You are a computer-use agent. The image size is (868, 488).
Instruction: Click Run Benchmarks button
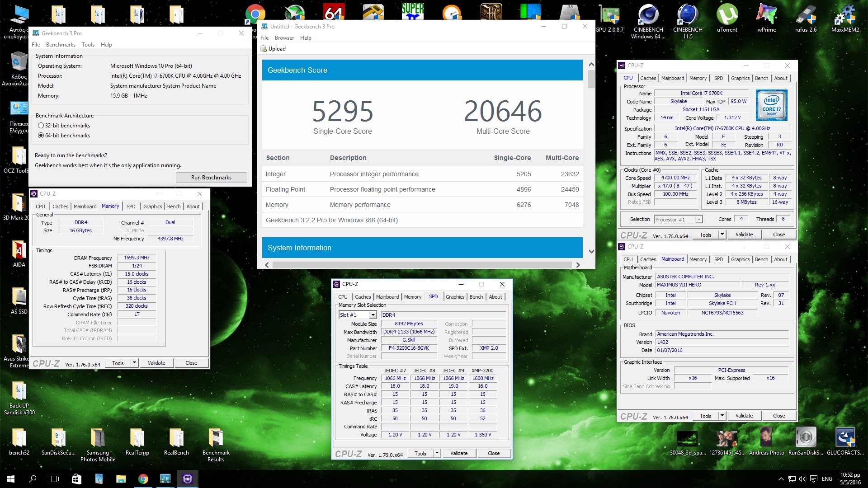[211, 178]
